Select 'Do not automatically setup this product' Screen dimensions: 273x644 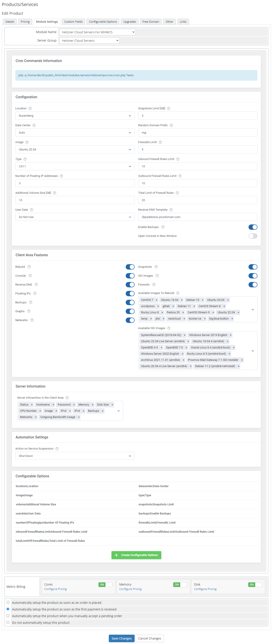click(8, 622)
